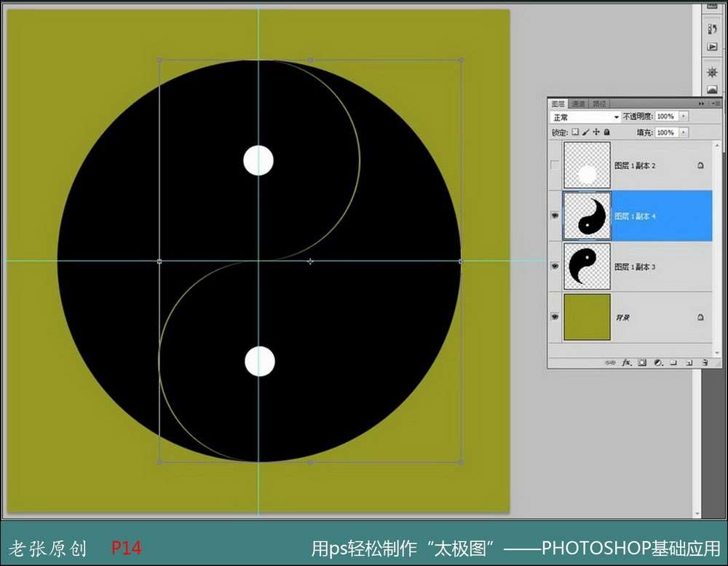
Task: Create new adjustment layer icon
Action: [658, 362]
